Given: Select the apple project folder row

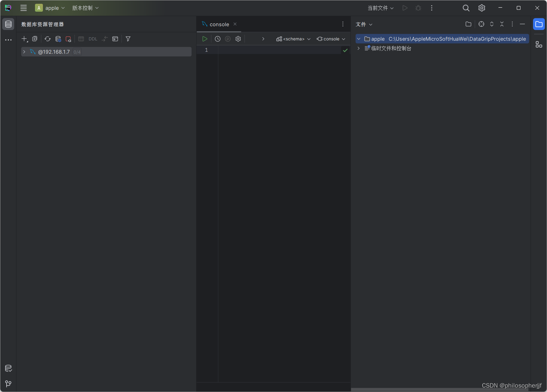Looking at the screenshot, I should pos(442,39).
